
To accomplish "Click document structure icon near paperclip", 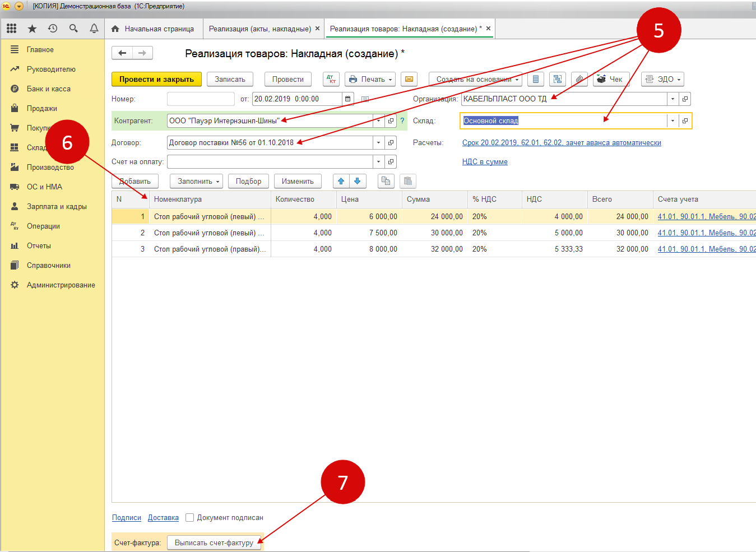I will point(557,79).
